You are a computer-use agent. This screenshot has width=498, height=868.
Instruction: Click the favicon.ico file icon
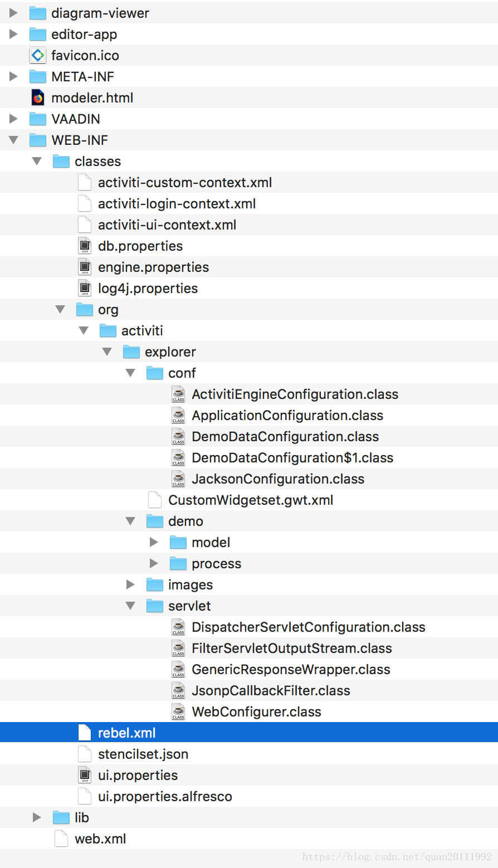[38, 55]
